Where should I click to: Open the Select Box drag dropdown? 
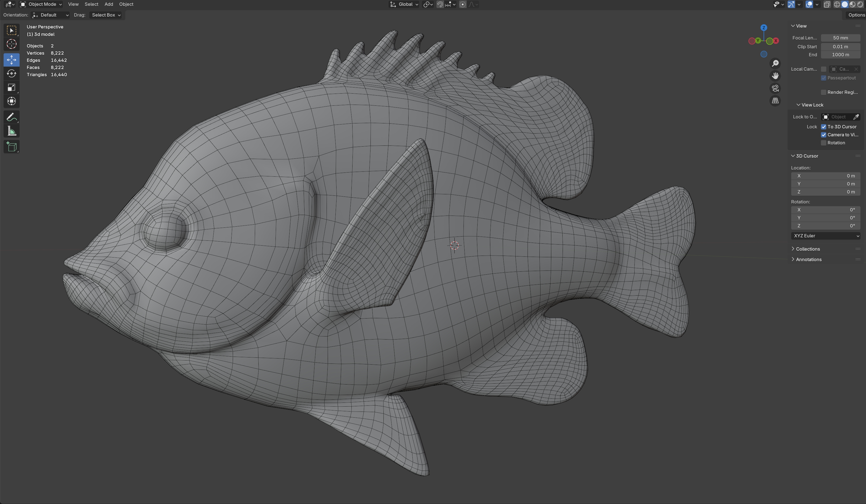106,15
